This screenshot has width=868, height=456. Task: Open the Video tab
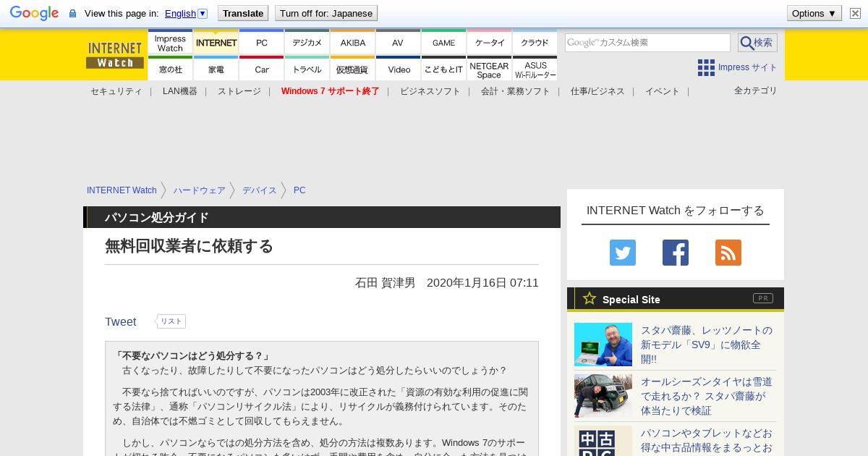pyautogui.click(x=399, y=69)
